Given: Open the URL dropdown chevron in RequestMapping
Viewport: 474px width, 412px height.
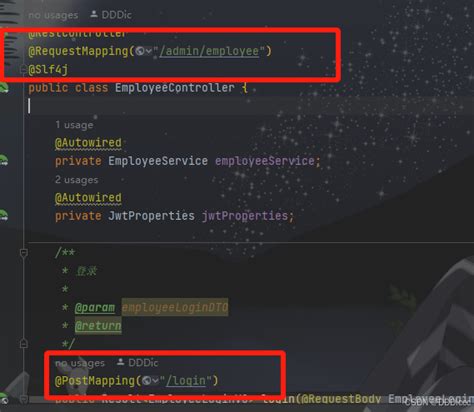Looking at the screenshot, I should [x=149, y=51].
